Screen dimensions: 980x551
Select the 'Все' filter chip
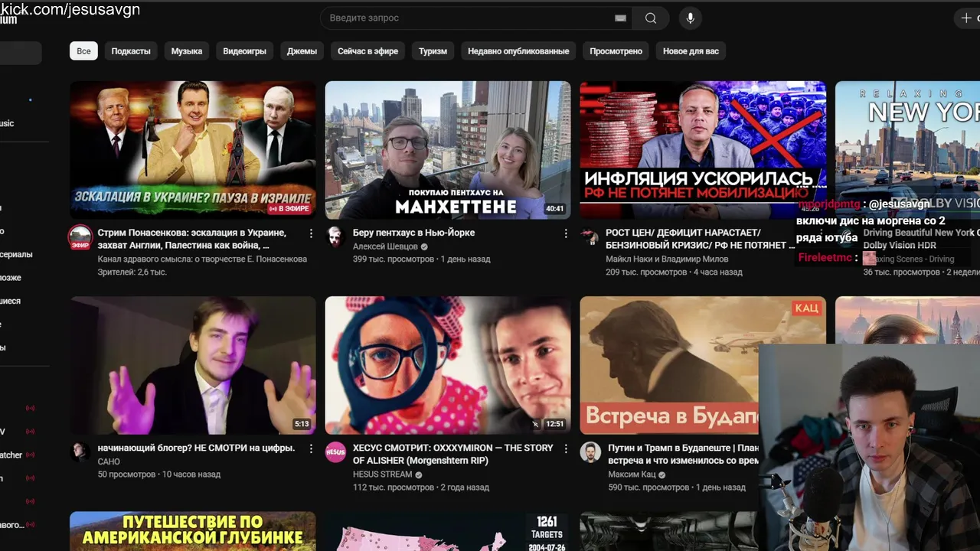pyautogui.click(x=83, y=51)
